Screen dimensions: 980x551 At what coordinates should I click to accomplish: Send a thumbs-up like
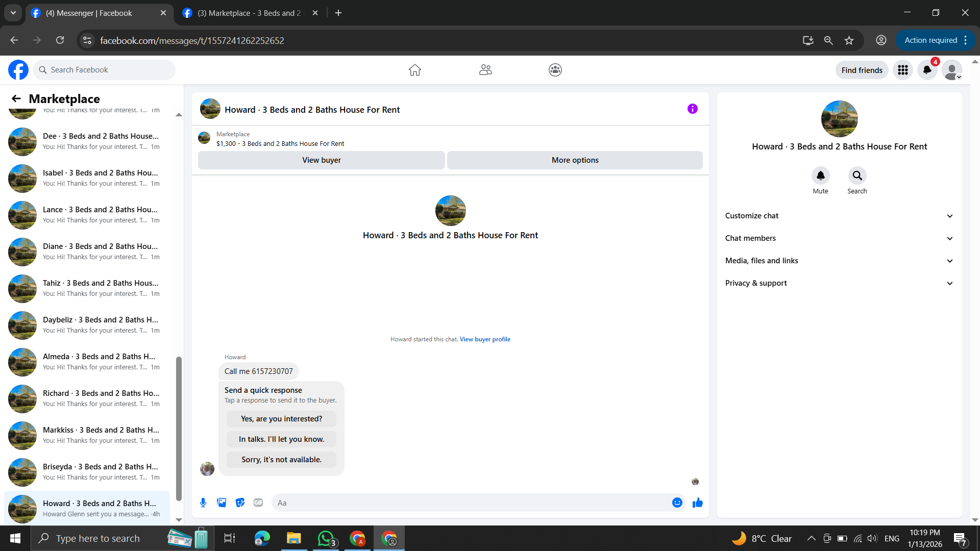tap(698, 503)
